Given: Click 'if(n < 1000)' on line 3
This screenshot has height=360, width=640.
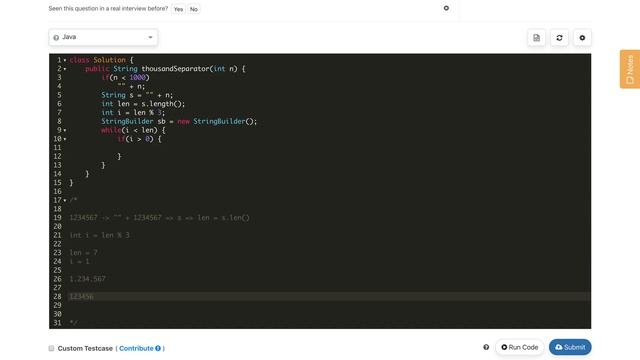Looking at the screenshot, I should [x=125, y=78].
